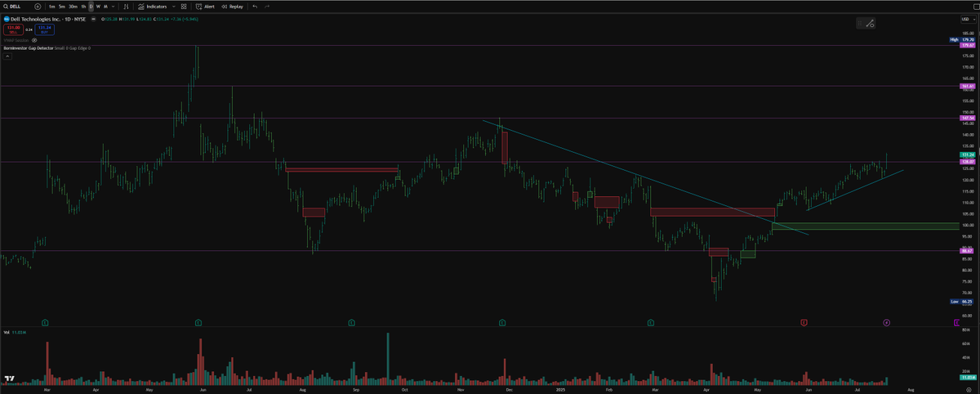Click the Vol 11.01M volume legend
This screenshot has width=980, height=394.
(13, 333)
